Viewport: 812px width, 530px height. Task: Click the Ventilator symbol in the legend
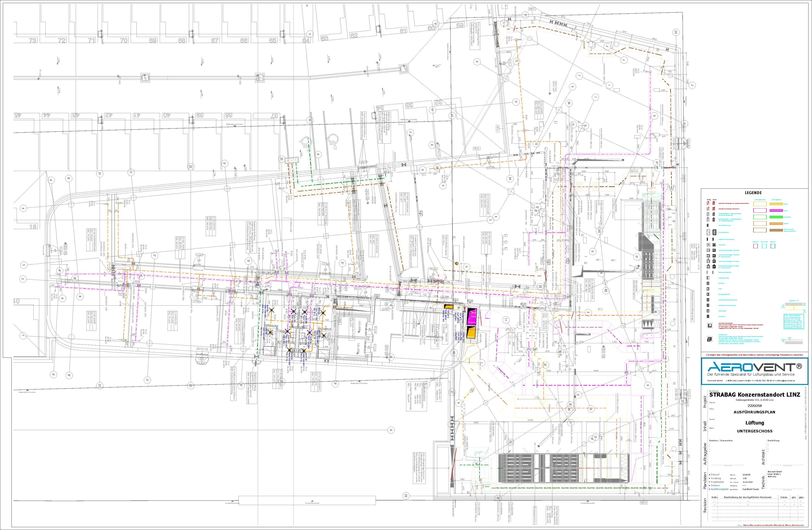[708, 245]
